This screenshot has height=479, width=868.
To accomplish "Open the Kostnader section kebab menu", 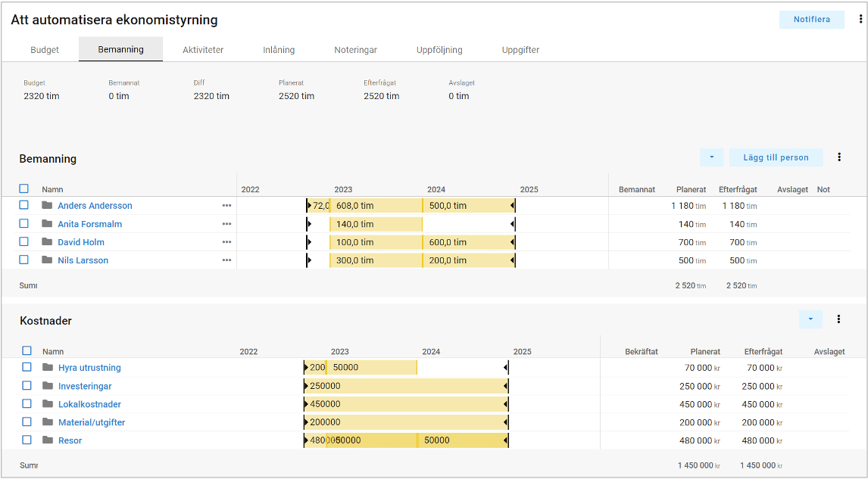I will point(838,319).
